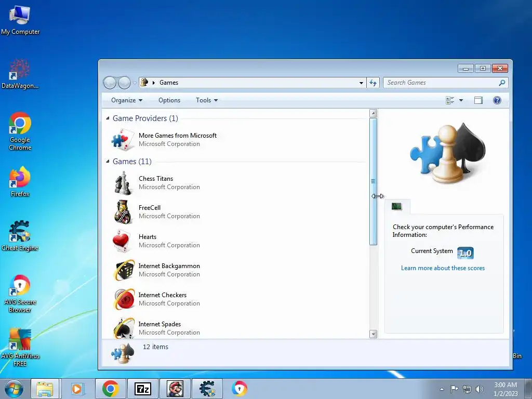This screenshot has height=399, width=532.
Task: Open the view options dropdown arrow
Action: coord(461,100)
